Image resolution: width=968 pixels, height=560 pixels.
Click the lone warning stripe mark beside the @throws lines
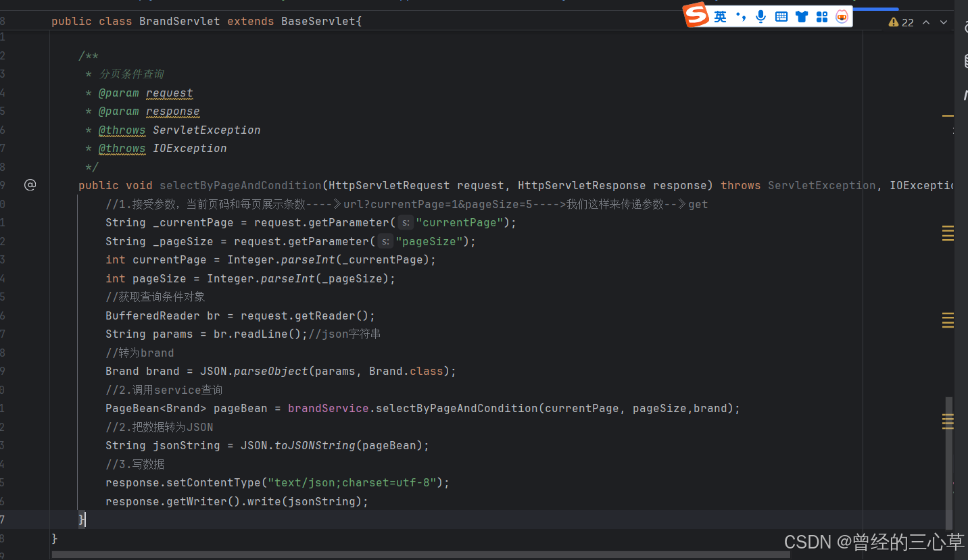[948, 116]
